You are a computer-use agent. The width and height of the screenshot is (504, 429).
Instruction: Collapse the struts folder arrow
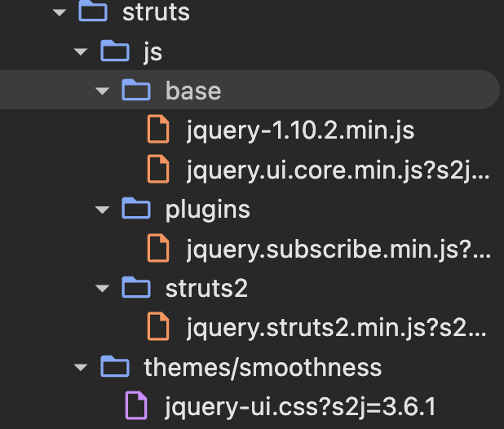(60, 13)
